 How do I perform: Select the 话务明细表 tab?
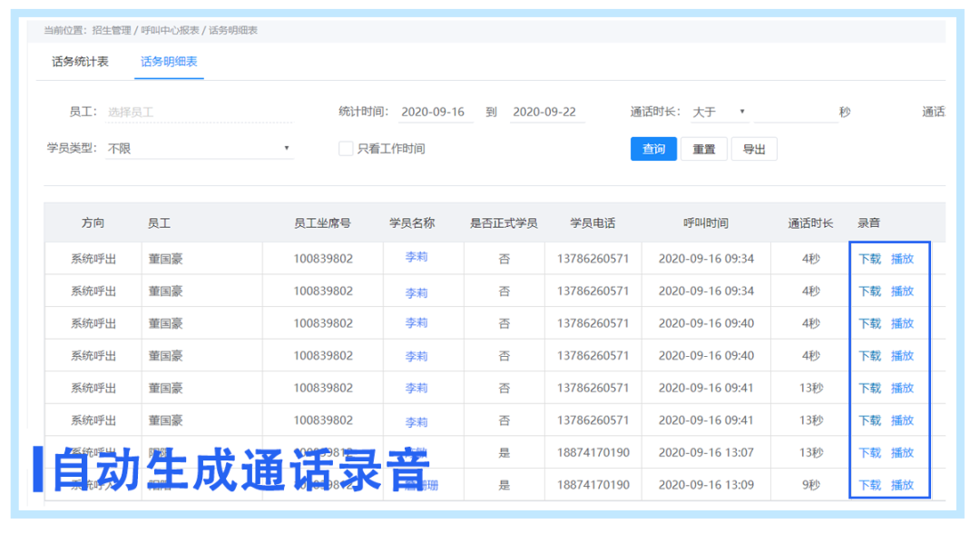(x=169, y=62)
